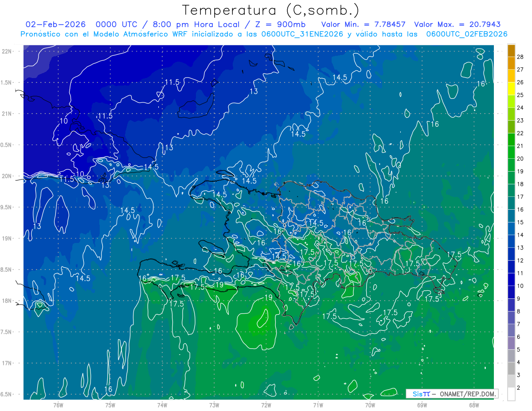Click the '0.5N' latitude label
This screenshot has width=532, height=411.
(6, 145)
